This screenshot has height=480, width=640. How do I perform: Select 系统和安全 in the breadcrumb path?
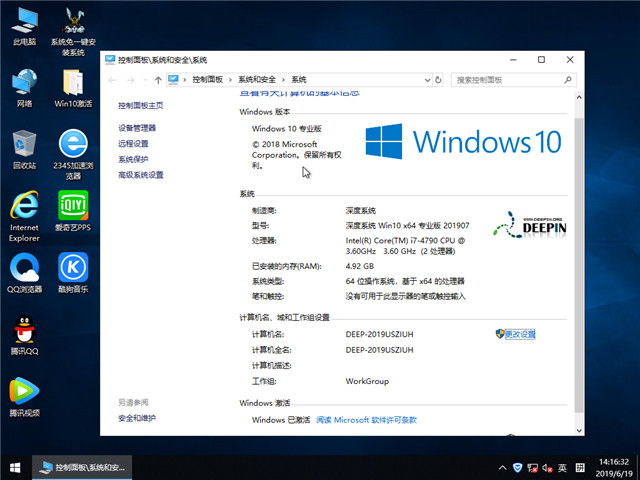pyautogui.click(x=257, y=80)
